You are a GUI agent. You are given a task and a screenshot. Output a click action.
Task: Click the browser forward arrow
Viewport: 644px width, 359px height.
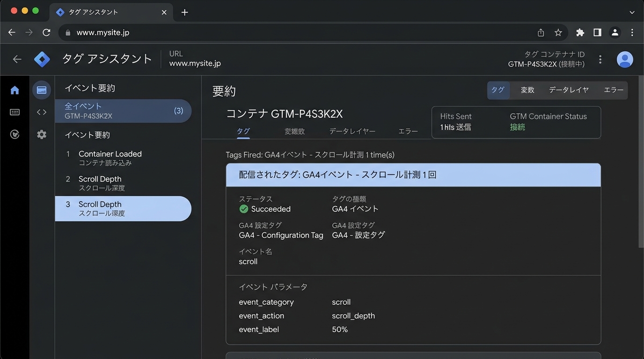point(29,32)
